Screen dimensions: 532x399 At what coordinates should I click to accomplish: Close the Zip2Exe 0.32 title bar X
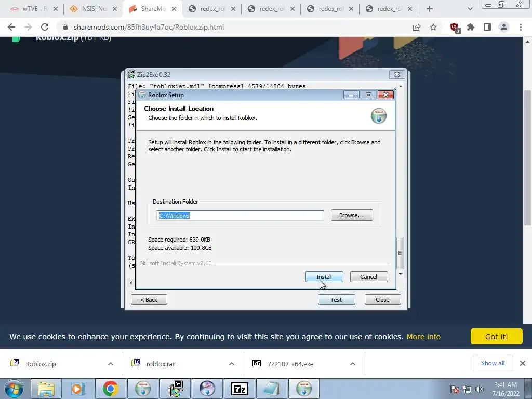[397, 74]
